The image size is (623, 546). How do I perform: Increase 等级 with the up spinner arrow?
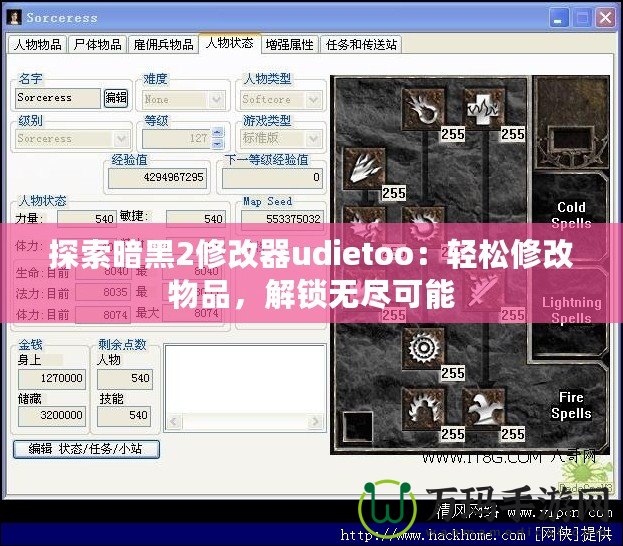(217, 132)
